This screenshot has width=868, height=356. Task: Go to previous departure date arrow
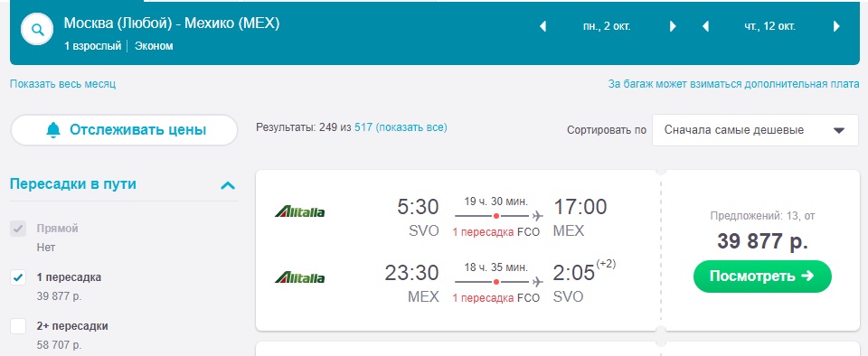(543, 26)
